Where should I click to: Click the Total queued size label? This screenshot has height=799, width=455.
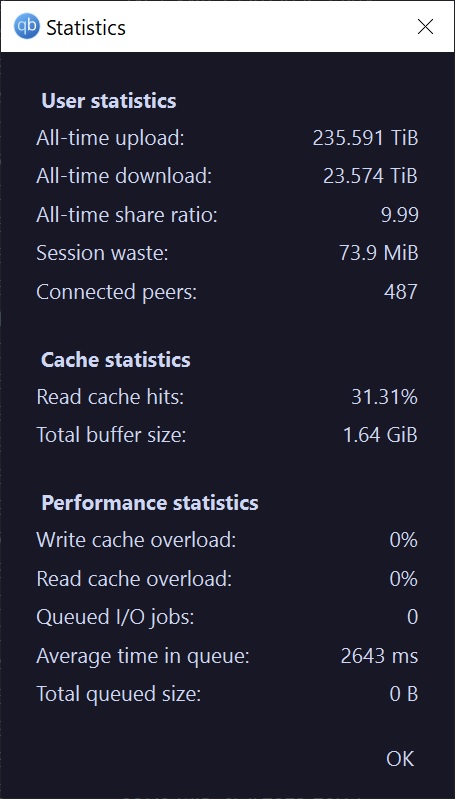tap(119, 694)
